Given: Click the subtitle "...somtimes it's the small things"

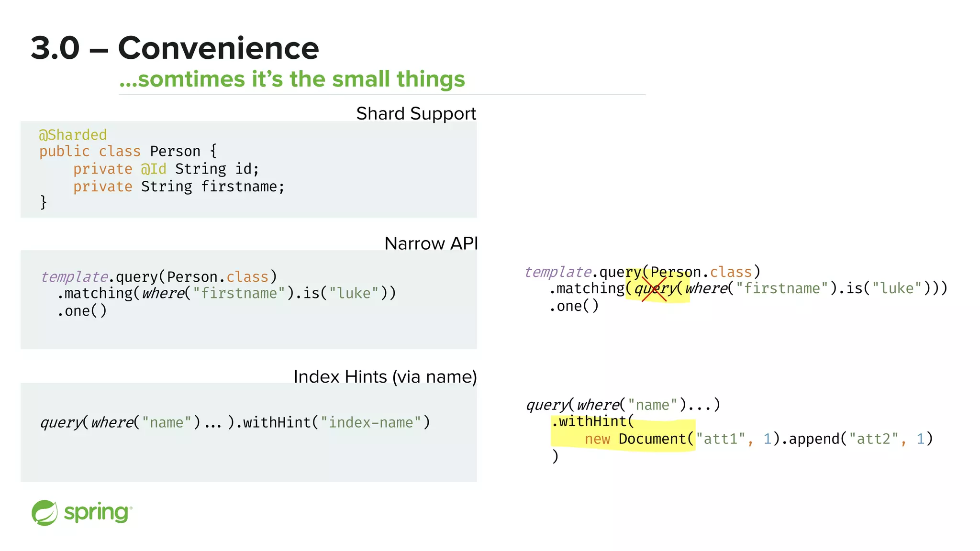Looking at the screenshot, I should coord(292,79).
